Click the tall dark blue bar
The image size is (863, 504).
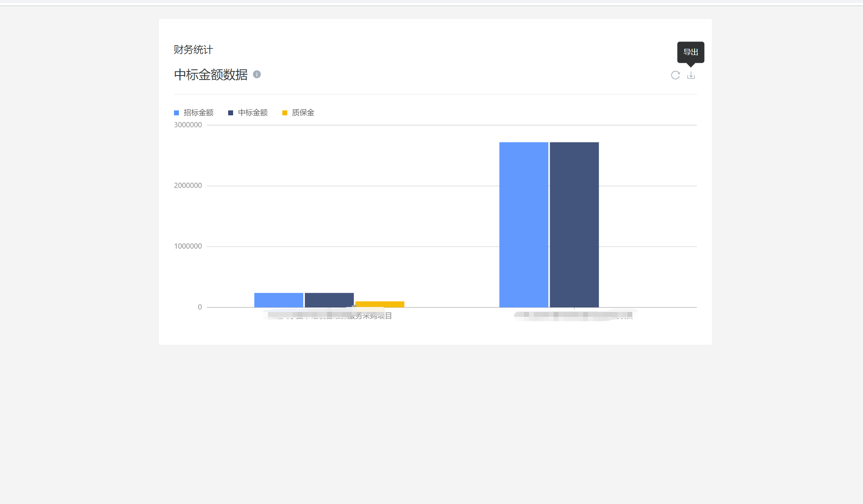574,225
